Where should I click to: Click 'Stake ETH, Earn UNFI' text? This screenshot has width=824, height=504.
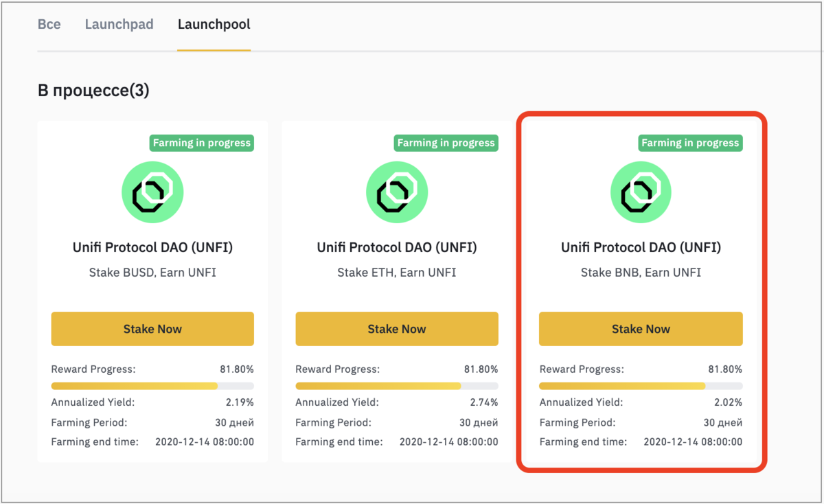coord(397,273)
